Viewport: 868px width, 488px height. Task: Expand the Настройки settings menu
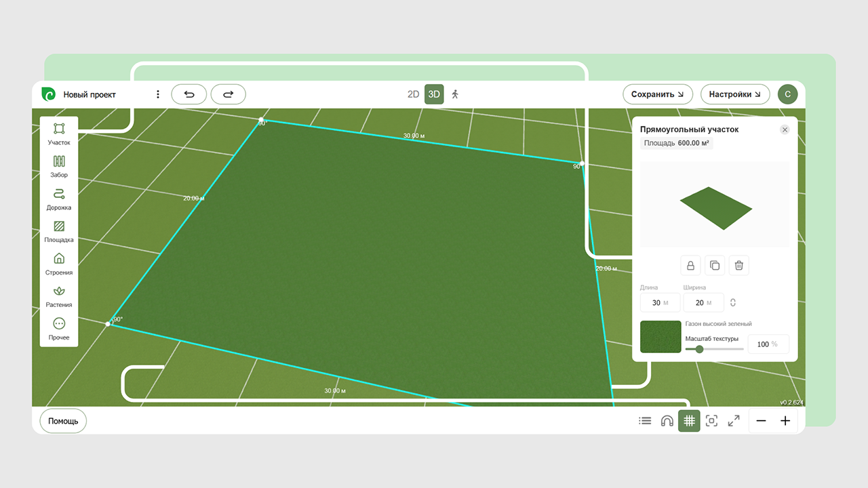coord(734,94)
